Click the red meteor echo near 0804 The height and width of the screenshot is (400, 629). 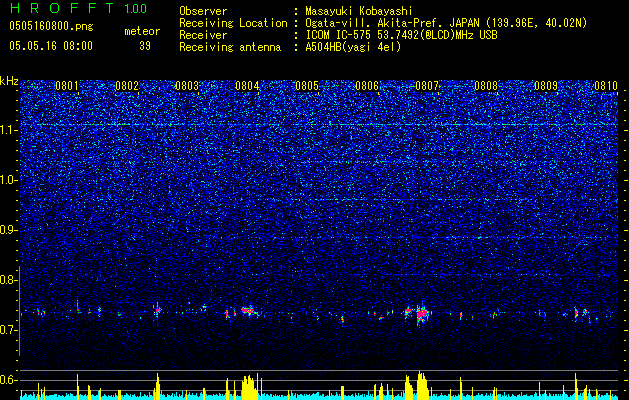tap(249, 310)
